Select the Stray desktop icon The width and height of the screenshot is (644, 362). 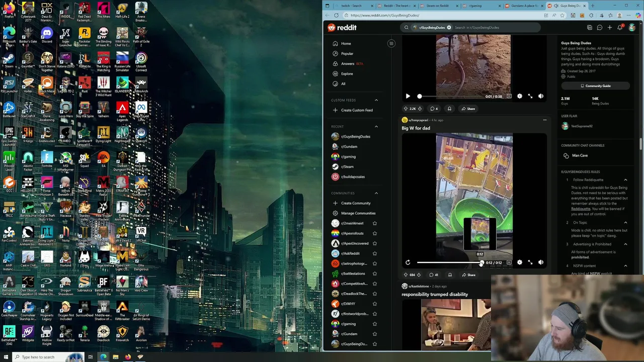[x=85, y=259]
